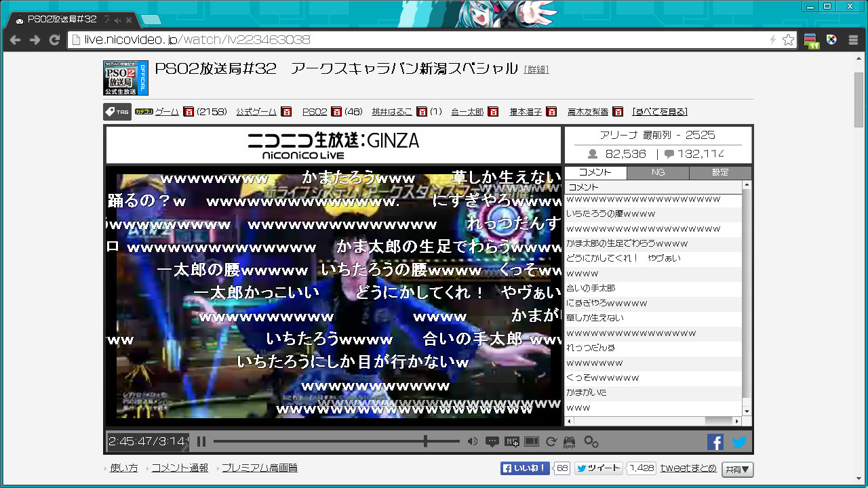Image resolution: width=868 pixels, height=488 pixels.
Task: Click the Facebook いいね! button
Action: point(525,468)
